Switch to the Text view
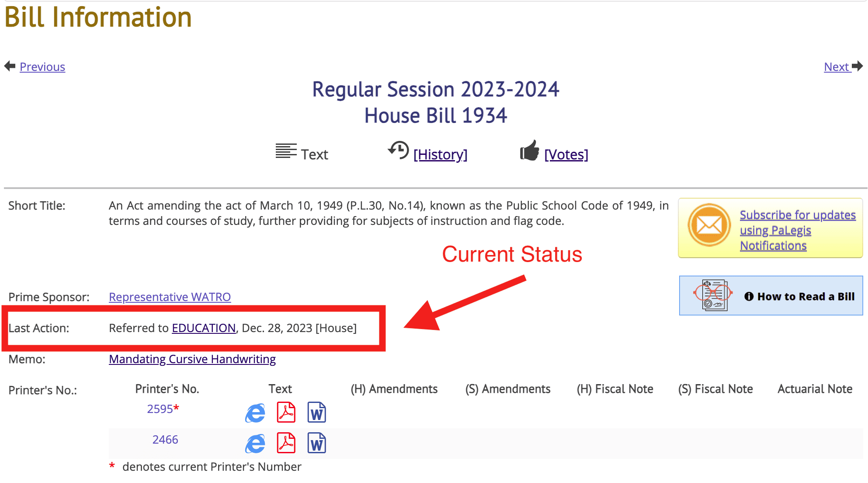Viewport: 868px width, 483px height. tap(314, 154)
